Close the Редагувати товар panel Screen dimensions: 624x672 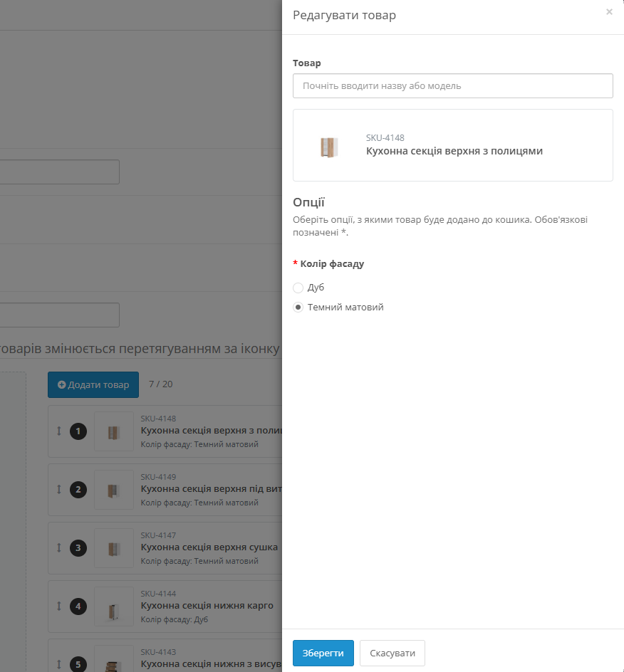[609, 12]
